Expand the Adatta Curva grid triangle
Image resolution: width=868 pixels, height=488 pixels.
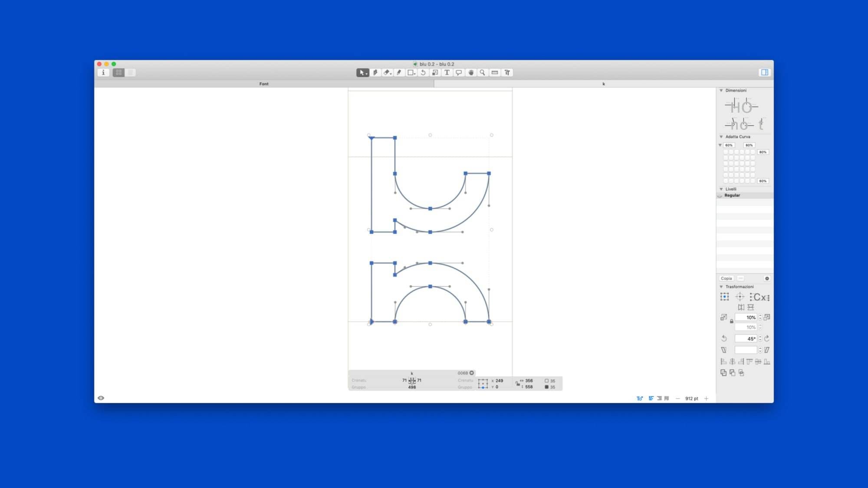[x=720, y=145]
